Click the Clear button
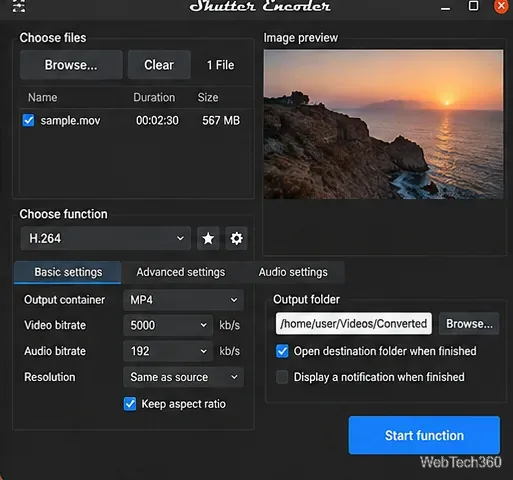This screenshot has height=480, width=513. coord(159,65)
